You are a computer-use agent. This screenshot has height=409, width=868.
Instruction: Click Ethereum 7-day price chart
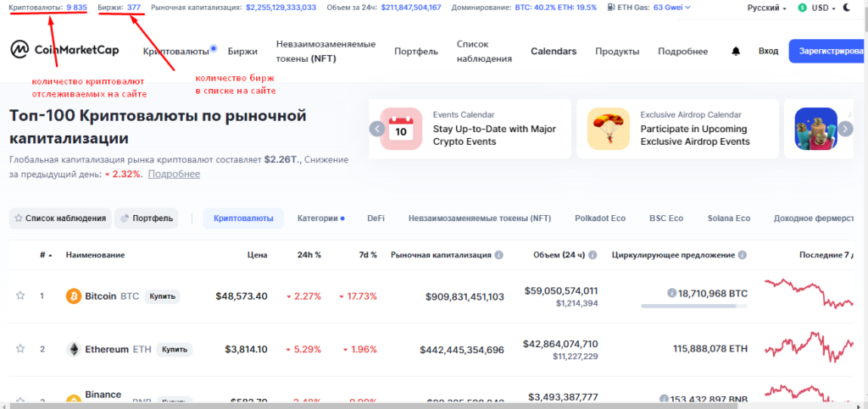pyautogui.click(x=810, y=347)
